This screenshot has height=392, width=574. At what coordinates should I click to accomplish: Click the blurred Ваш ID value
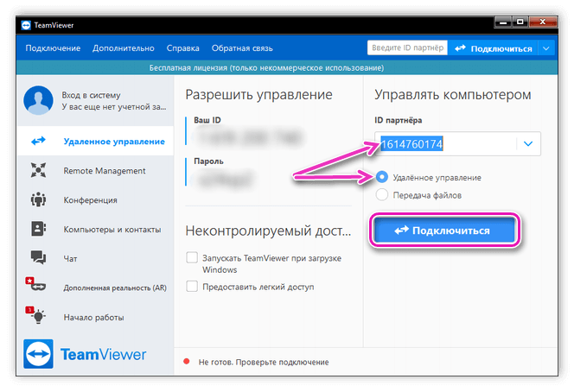coord(250,137)
